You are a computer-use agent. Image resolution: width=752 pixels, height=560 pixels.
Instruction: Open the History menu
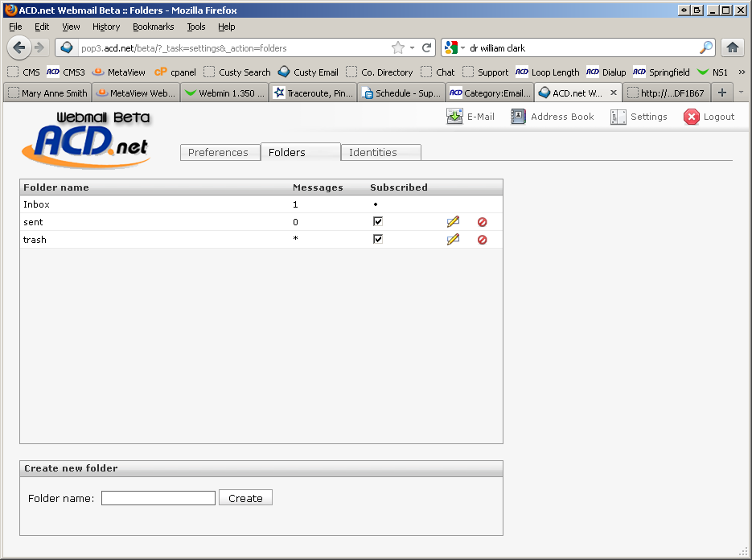click(x=106, y=27)
